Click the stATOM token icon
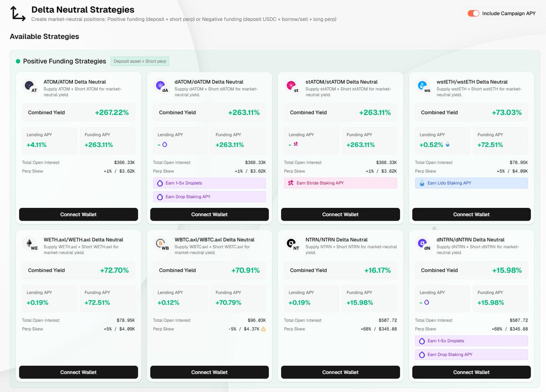The image size is (546, 392). 291,85
